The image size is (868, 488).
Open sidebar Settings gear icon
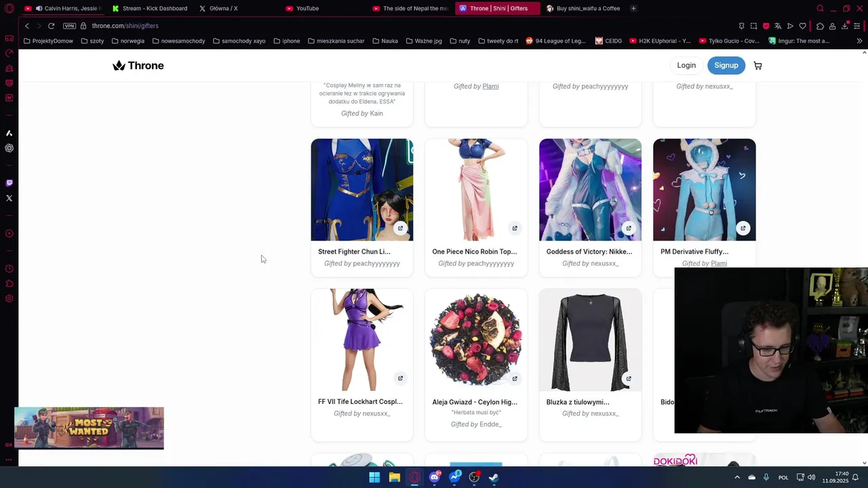pos(9,299)
